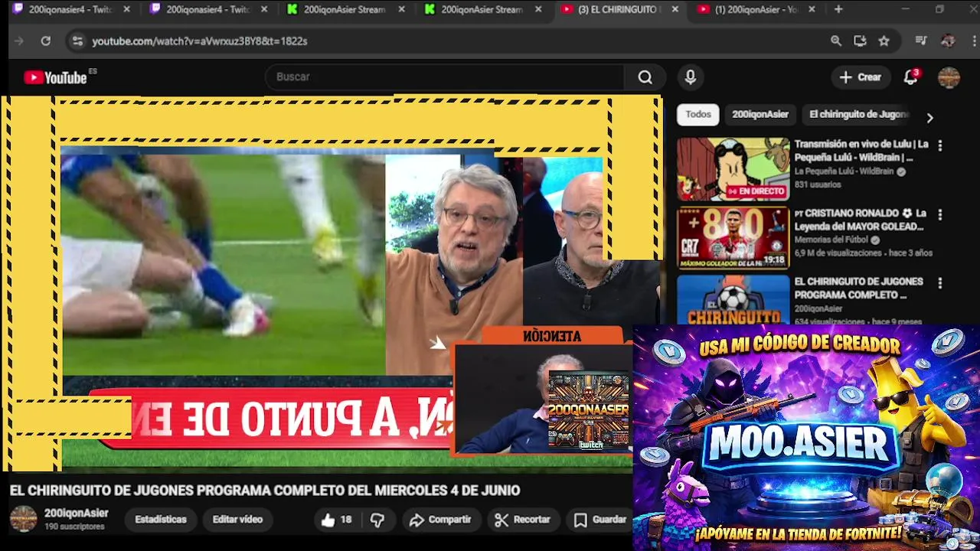Click the install app icon in address bar

(860, 41)
